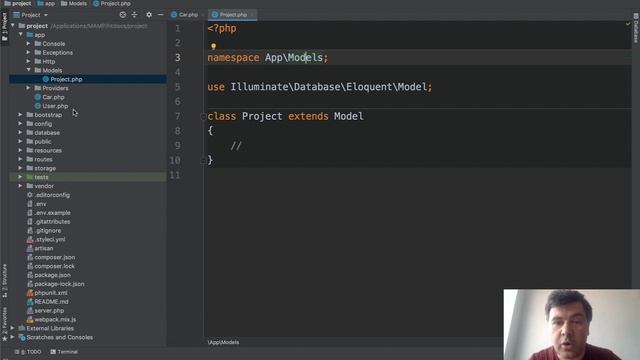The width and height of the screenshot is (640, 360).
Task: Toggle the Project side tool window button
Action: pyautogui.click(x=4, y=27)
